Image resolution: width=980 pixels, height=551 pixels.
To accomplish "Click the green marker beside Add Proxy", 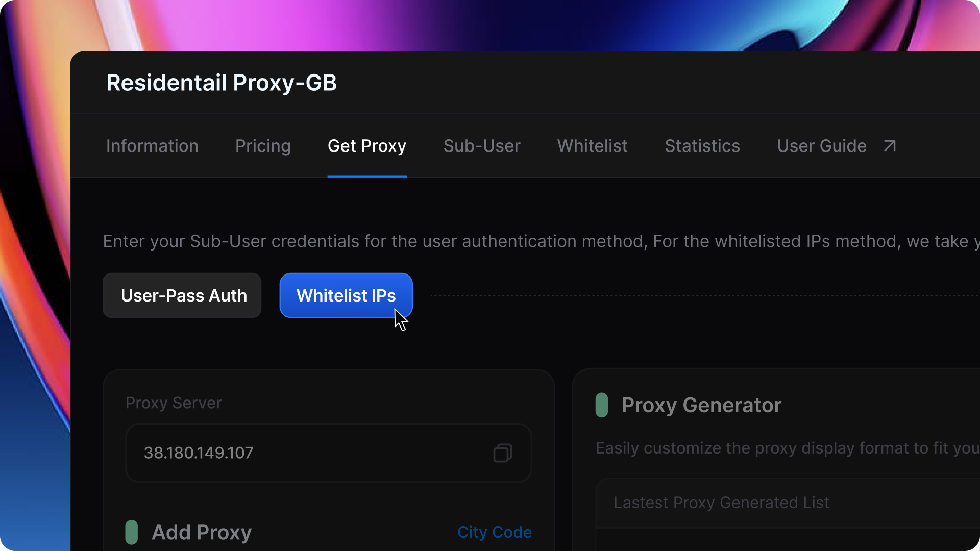I will (132, 532).
